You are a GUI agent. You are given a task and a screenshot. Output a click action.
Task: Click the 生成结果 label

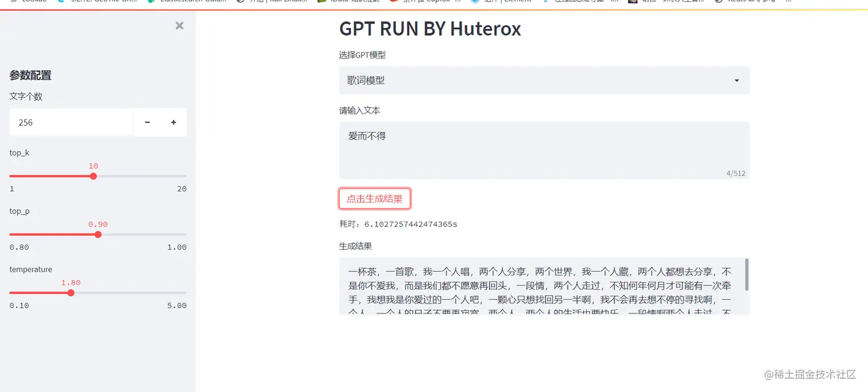coord(355,246)
